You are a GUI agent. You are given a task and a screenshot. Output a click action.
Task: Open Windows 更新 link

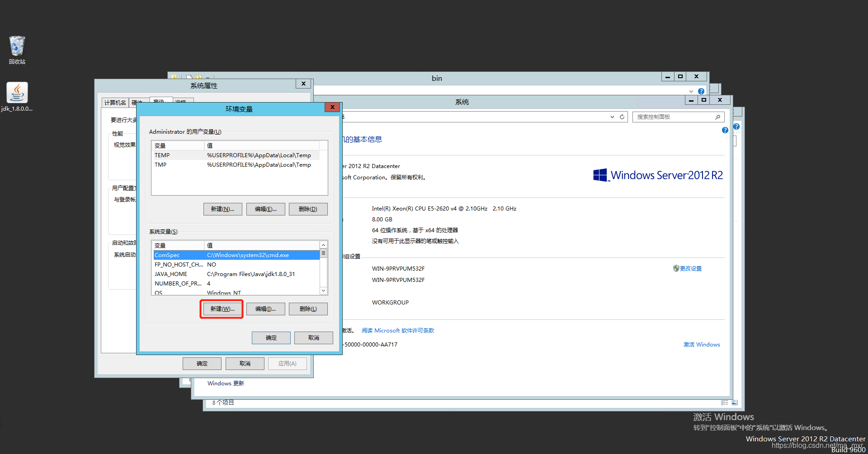(x=226, y=384)
